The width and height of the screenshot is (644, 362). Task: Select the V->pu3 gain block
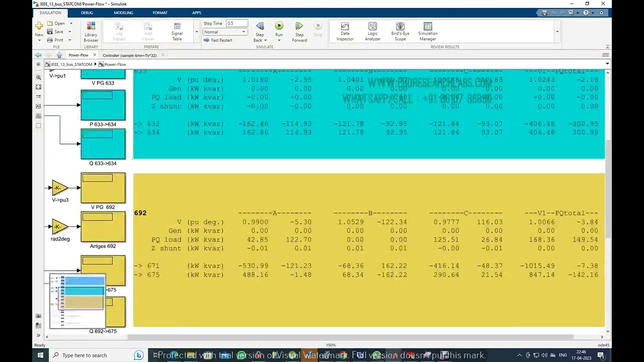(59, 188)
